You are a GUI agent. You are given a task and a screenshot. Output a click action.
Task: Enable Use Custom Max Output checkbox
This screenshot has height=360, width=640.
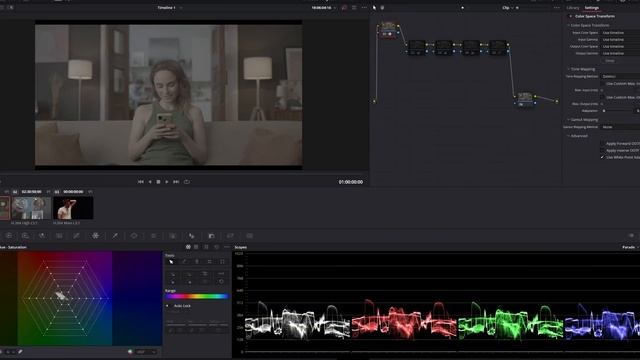pos(602,97)
